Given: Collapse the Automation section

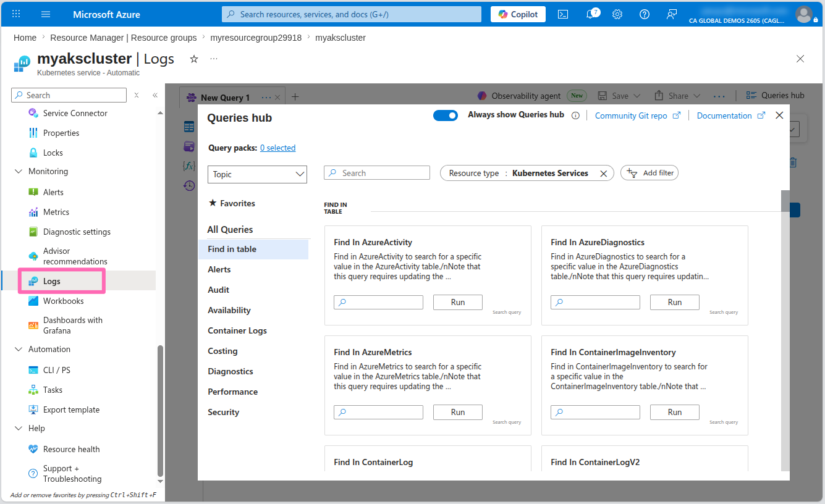Looking at the screenshot, I should (x=18, y=350).
